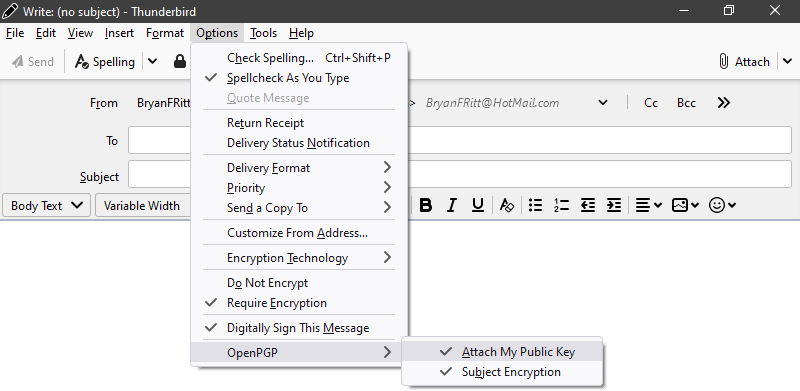Image resolution: width=800 pixels, height=391 pixels.
Task: Toggle Bold text formatting
Action: coord(426,205)
